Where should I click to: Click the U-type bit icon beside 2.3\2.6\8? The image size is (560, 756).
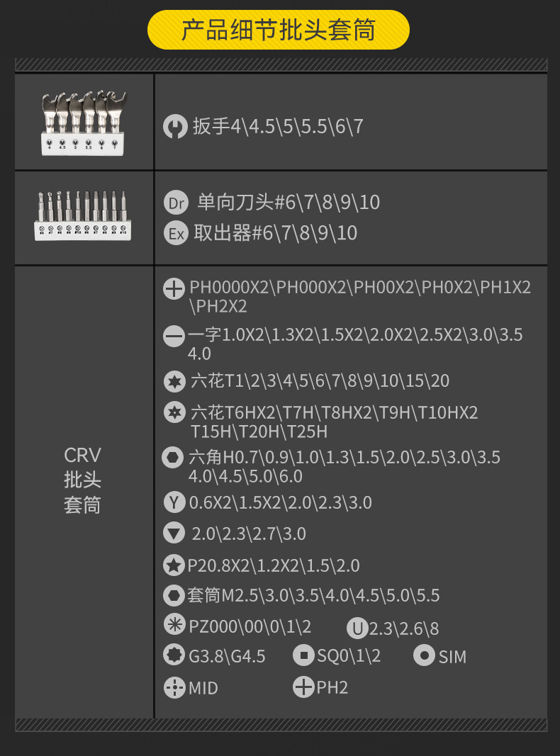point(357,628)
